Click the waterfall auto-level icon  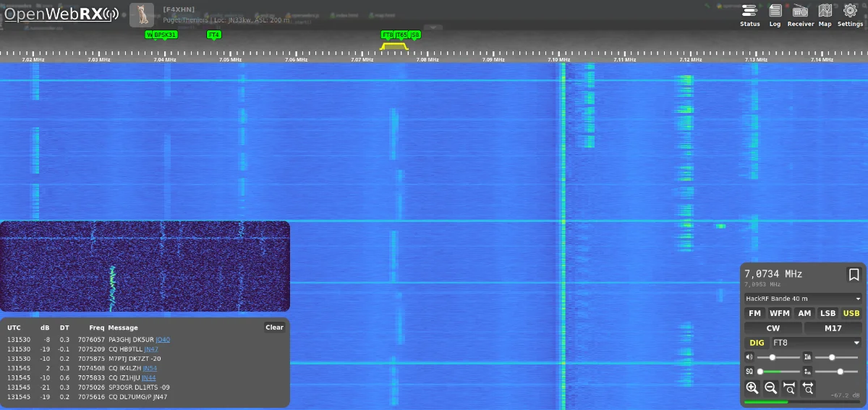click(x=807, y=357)
